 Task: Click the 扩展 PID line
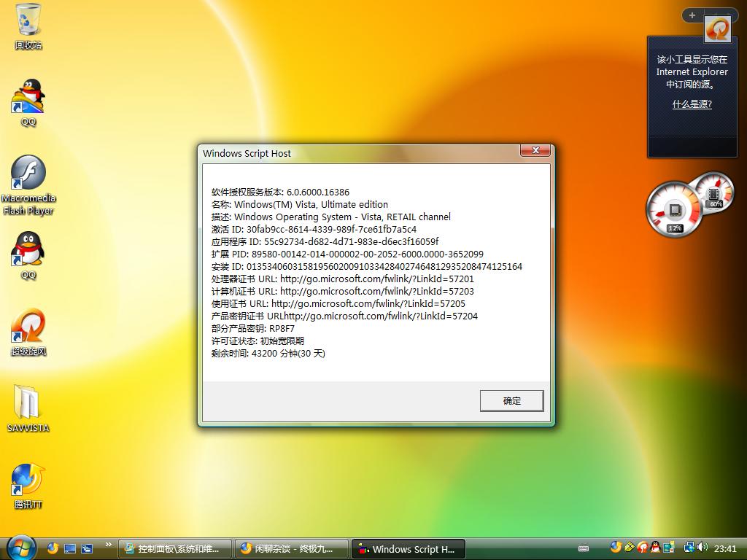coord(347,254)
